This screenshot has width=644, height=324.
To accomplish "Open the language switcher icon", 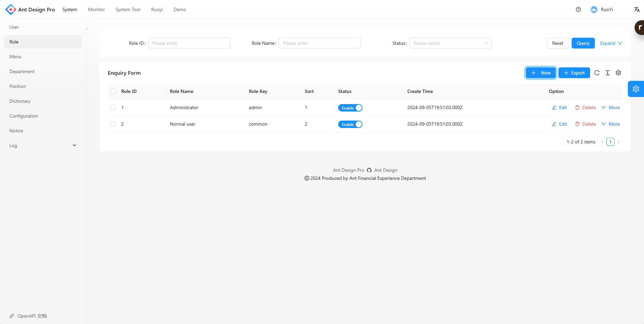I will 637,9.
